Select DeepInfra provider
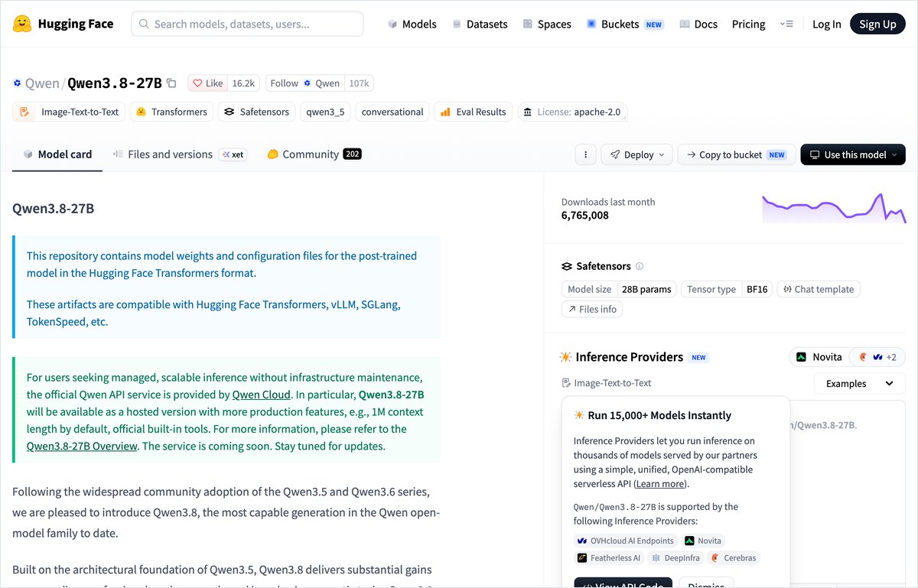Screen dimensions: 918x588 [x=676, y=558]
